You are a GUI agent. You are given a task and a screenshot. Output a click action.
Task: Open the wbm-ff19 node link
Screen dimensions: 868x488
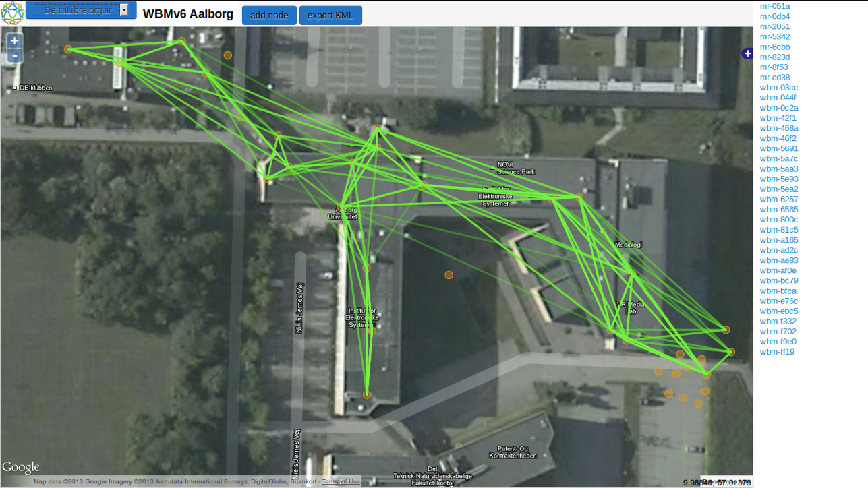tap(777, 352)
